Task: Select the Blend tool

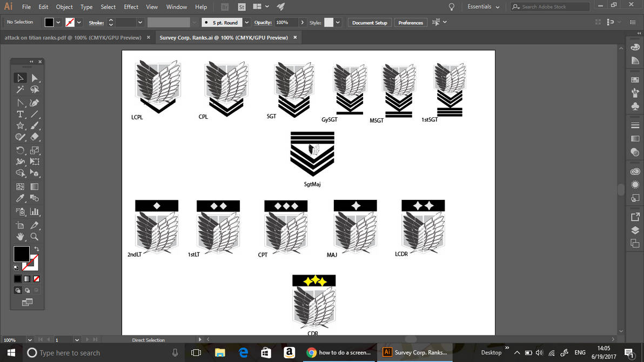Action: tap(35, 198)
